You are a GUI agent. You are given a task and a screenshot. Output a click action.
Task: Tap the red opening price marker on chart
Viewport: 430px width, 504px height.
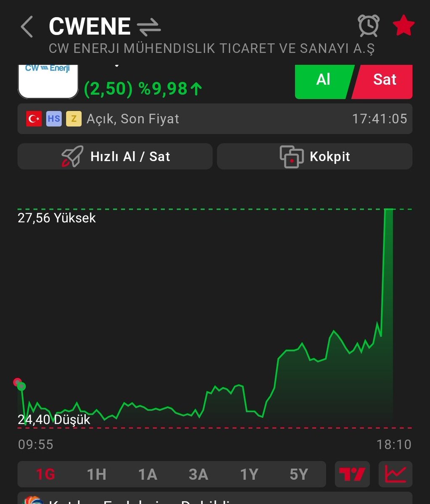pyautogui.click(x=17, y=382)
